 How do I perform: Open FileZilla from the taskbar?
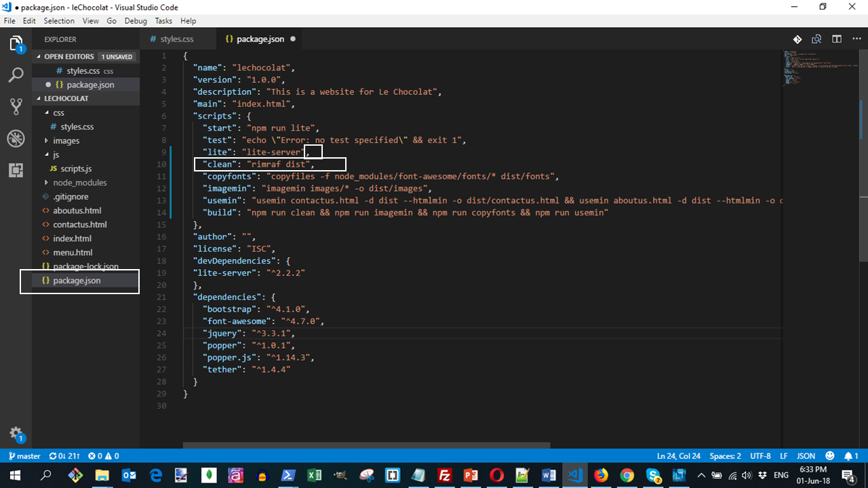(445, 475)
